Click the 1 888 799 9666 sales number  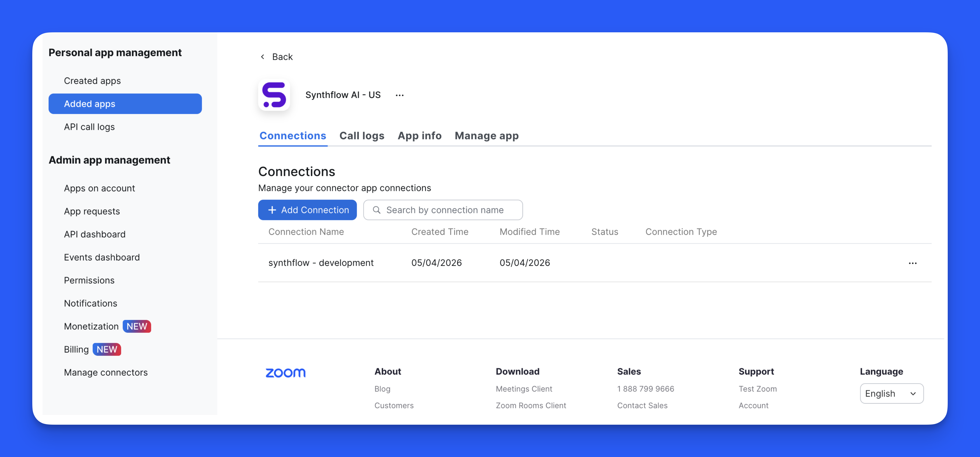click(x=646, y=389)
